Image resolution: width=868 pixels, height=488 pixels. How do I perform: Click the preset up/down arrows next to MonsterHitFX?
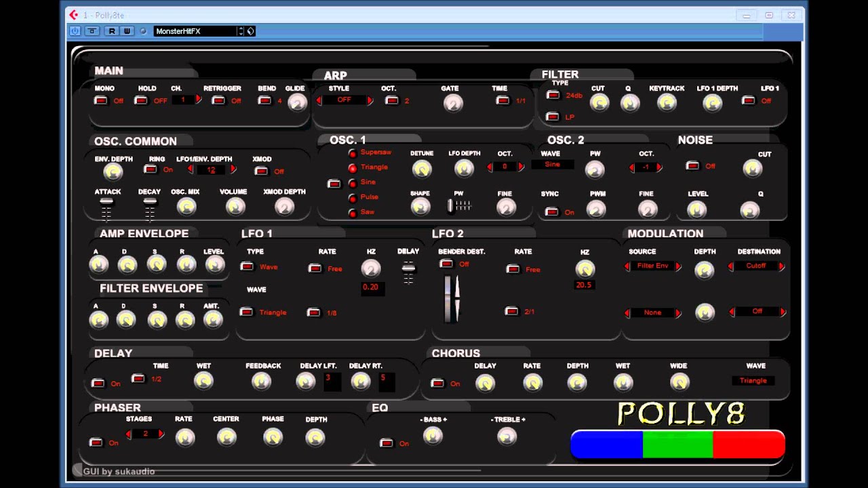(240, 31)
